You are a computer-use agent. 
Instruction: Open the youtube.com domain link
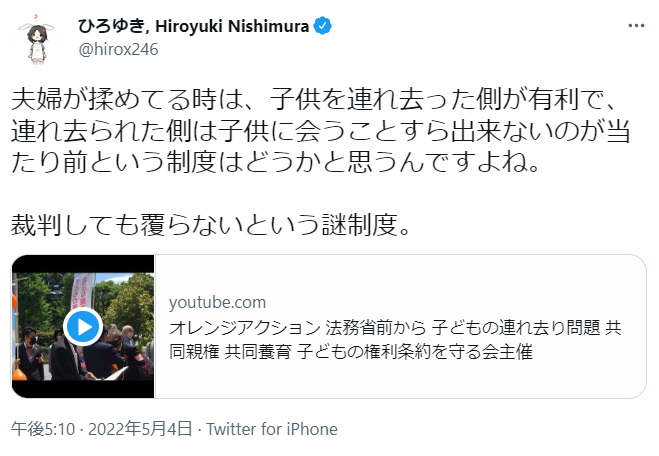(217, 303)
